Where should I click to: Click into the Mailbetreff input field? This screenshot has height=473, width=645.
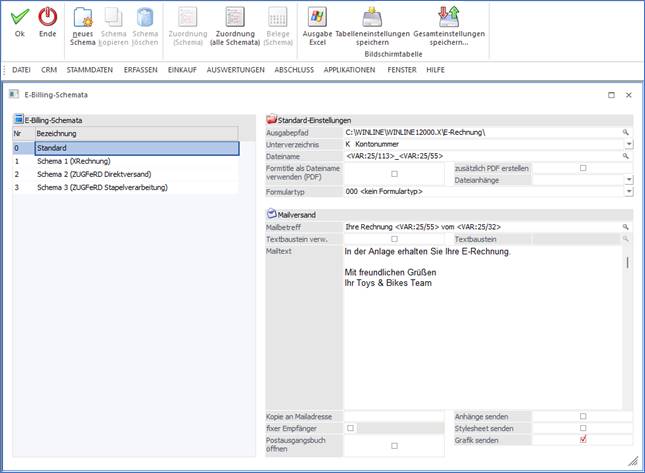point(483,227)
